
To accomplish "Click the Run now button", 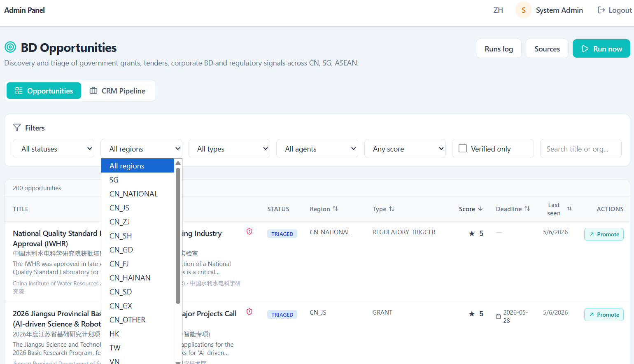I will [601, 49].
